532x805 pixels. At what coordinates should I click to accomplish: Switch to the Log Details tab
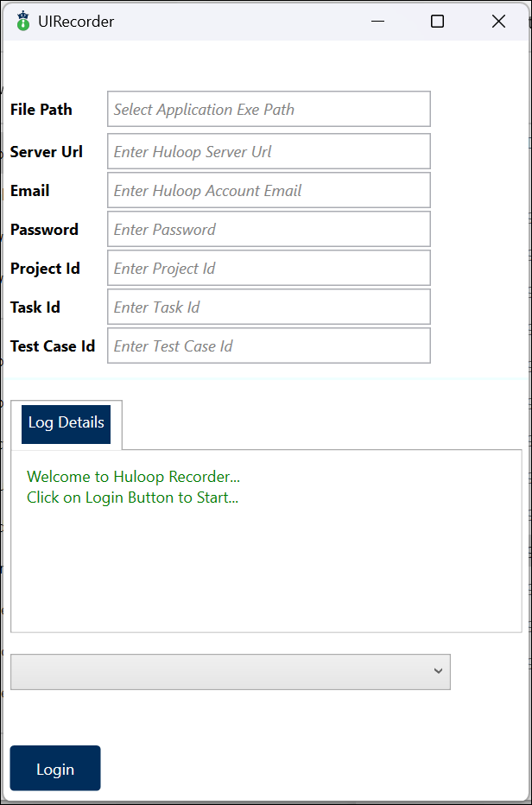click(x=66, y=423)
